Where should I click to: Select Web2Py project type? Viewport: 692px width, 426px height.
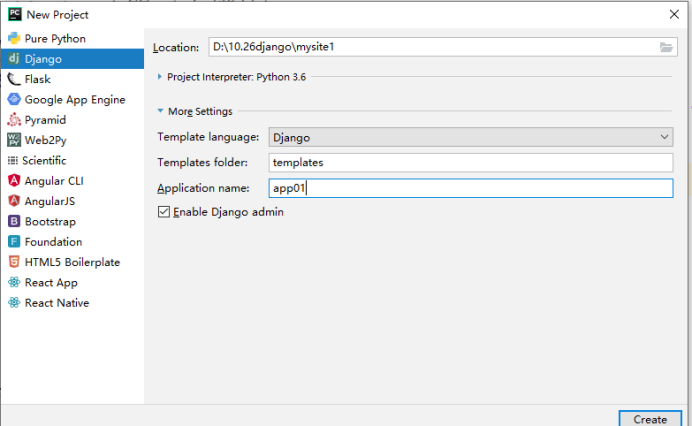72,140
